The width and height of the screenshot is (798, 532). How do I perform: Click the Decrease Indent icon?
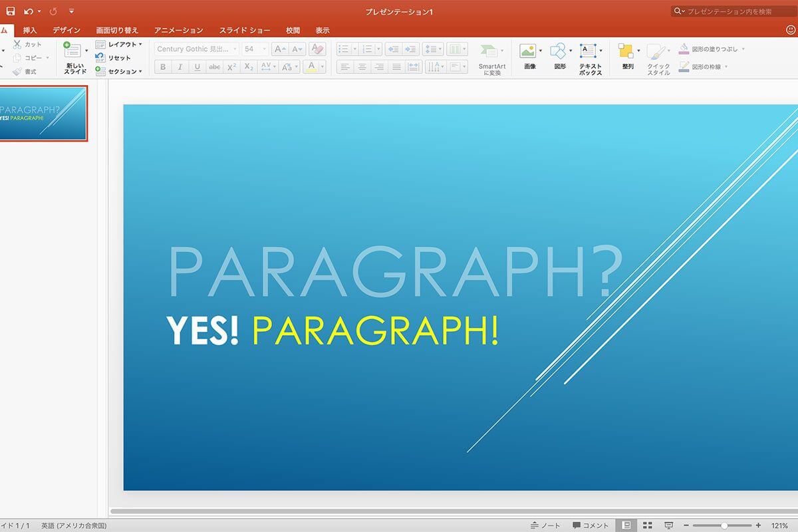coord(394,49)
